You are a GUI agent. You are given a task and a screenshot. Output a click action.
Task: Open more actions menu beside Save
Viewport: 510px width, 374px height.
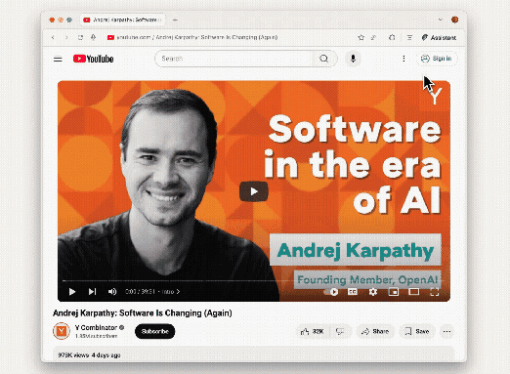click(x=447, y=331)
